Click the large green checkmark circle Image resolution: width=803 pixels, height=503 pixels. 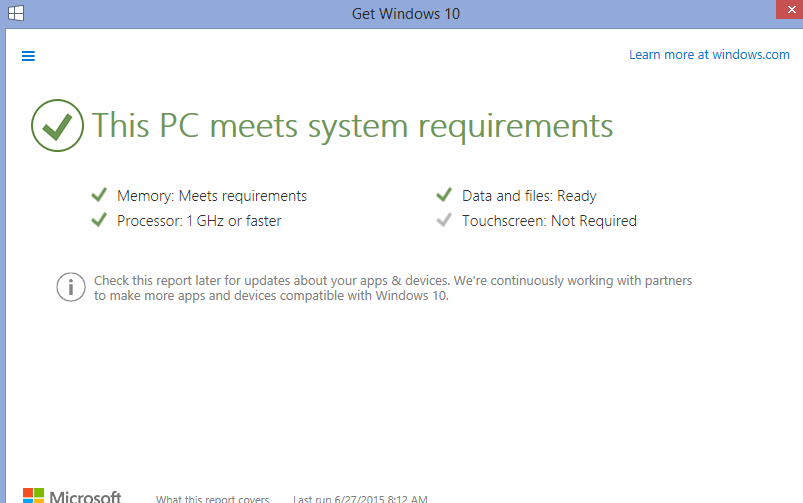[x=57, y=126]
